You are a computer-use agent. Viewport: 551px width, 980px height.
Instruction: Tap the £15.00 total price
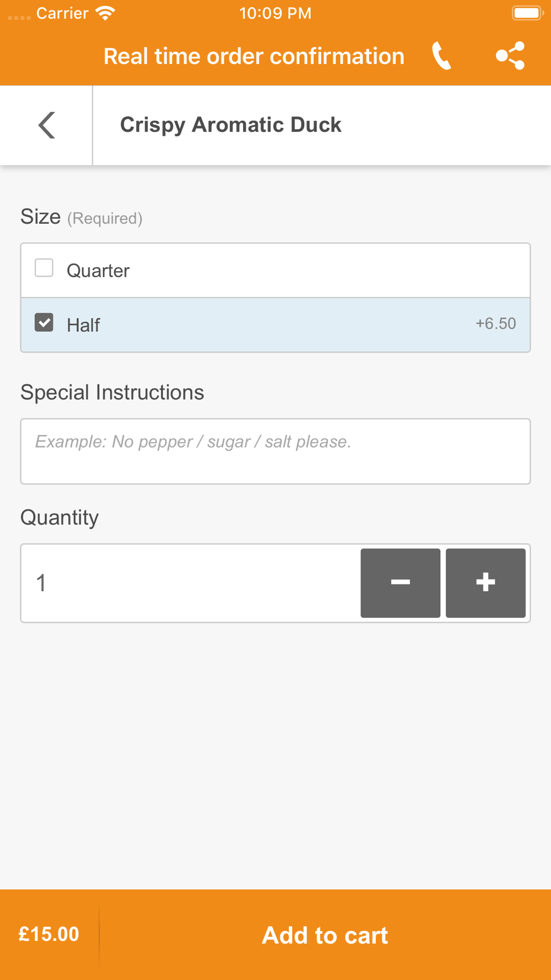click(49, 934)
